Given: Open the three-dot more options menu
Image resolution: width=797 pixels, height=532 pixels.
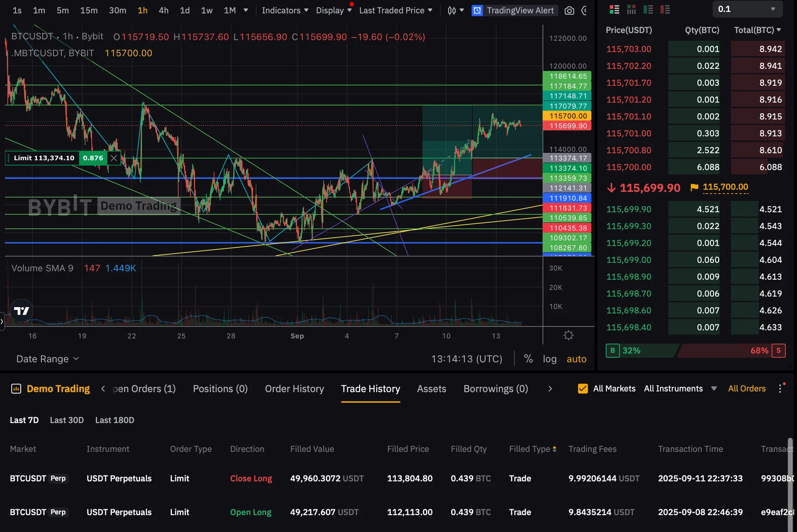Looking at the screenshot, I should click(780, 389).
